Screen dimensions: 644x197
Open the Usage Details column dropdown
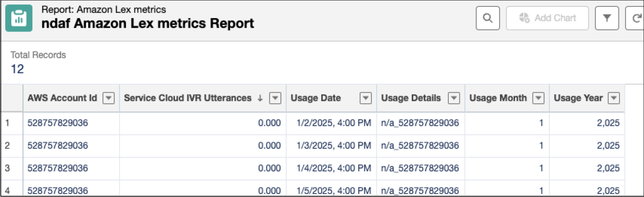(x=454, y=98)
